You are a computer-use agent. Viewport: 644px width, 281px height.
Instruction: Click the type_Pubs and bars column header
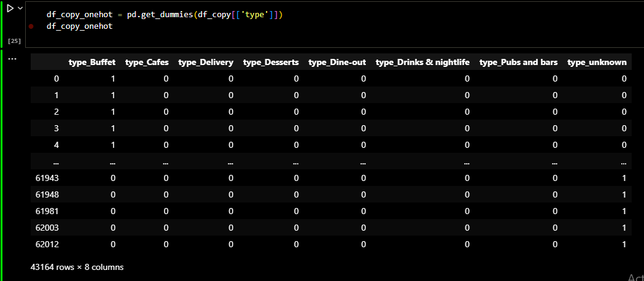[x=518, y=62]
